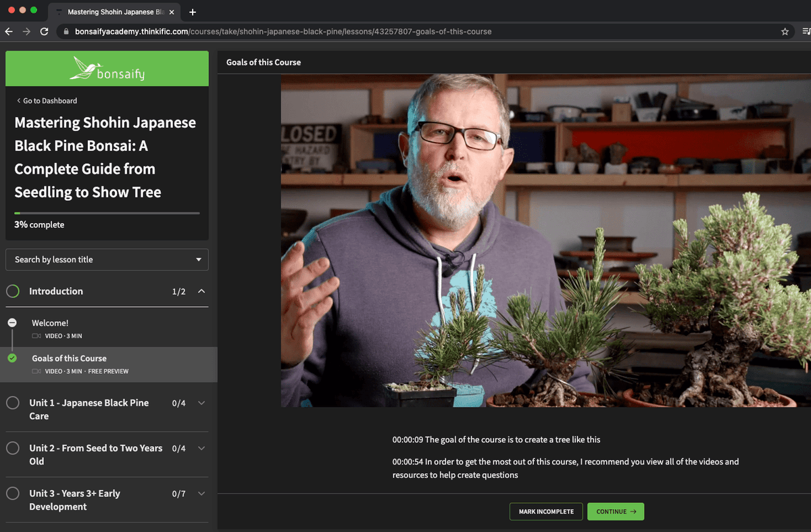Collapse the Introduction section
The image size is (811, 532).
click(x=200, y=291)
